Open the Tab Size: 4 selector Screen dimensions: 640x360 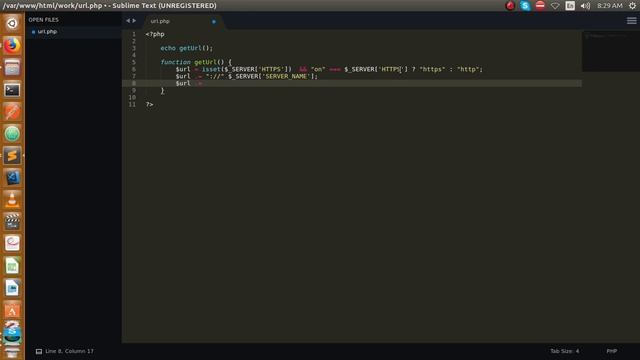click(564, 351)
